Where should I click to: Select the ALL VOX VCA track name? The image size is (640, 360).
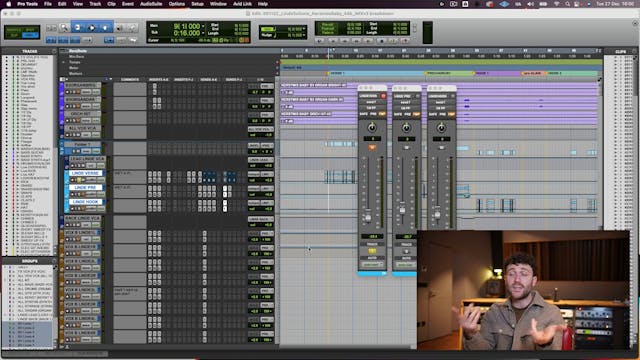pyautogui.click(x=82, y=128)
